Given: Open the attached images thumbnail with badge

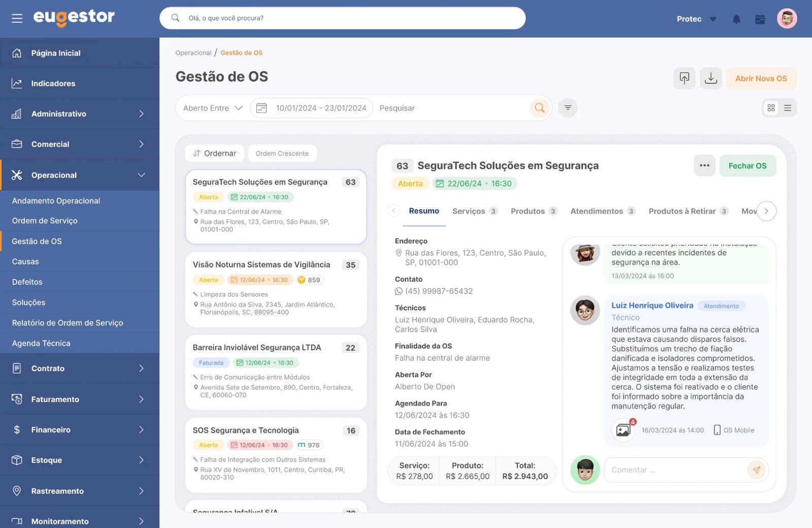Looking at the screenshot, I should pyautogui.click(x=623, y=430).
